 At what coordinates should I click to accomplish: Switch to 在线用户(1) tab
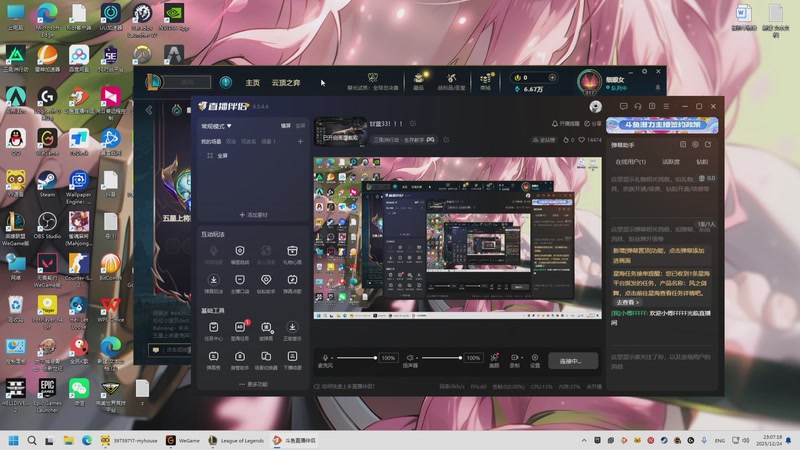pos(631,162)
